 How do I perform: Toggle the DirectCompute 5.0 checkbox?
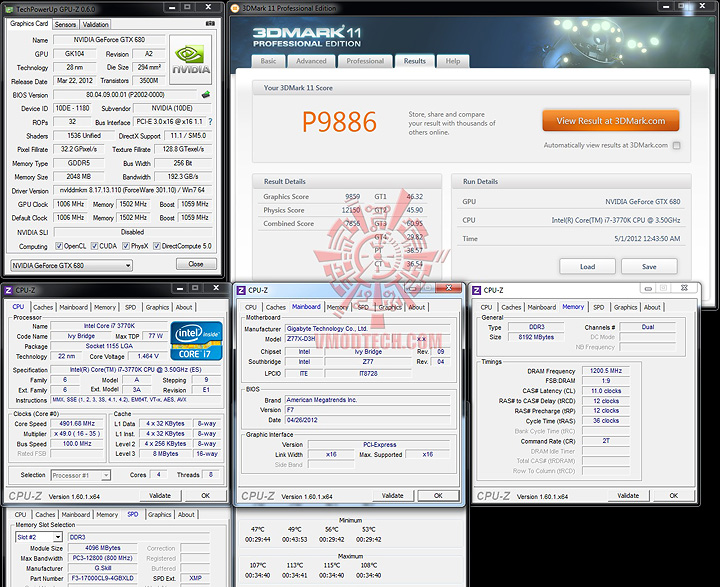click(157, 246)
